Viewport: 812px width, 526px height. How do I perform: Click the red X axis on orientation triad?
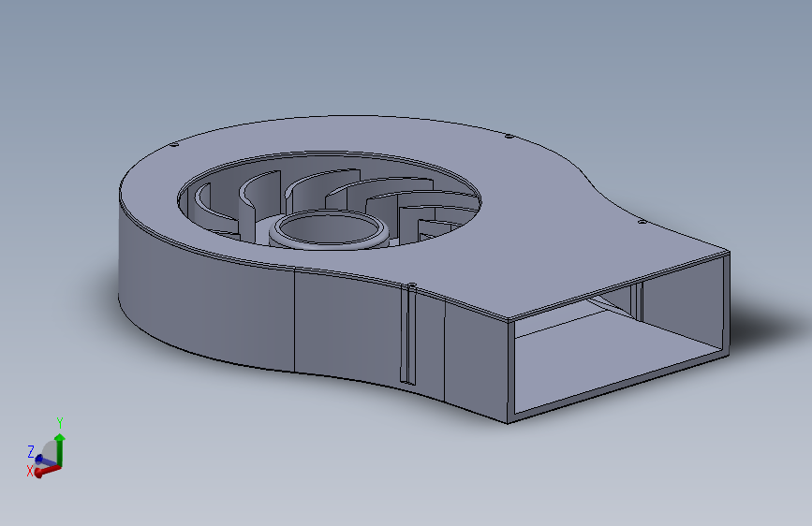click(x=48, y=471)
